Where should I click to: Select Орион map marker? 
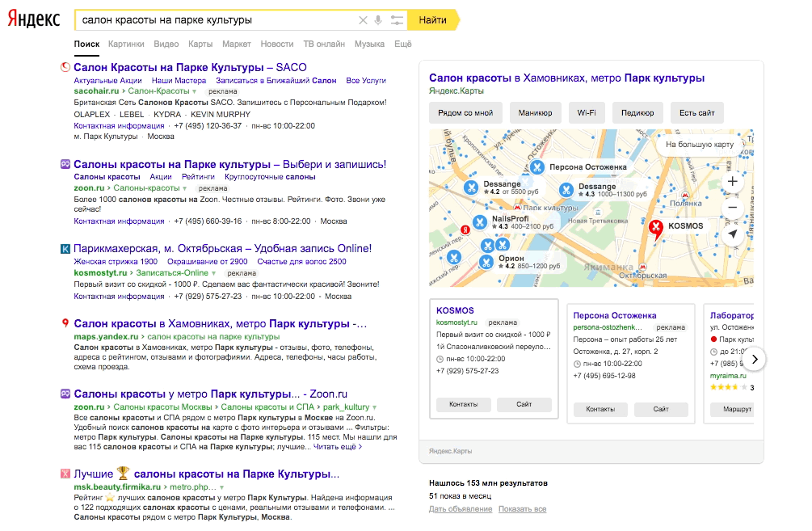tap(486, 262)
